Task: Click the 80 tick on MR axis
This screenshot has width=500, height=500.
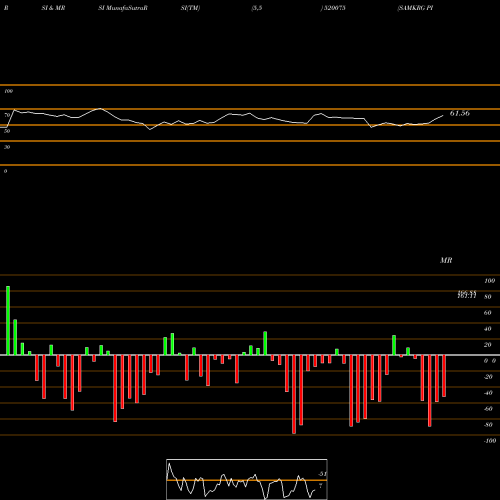Action: (x=487, y=297)
